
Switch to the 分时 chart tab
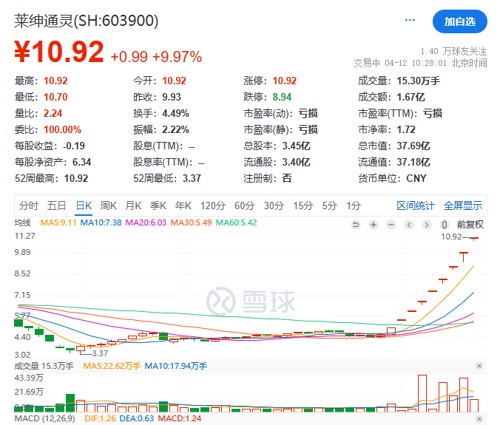click(x=29, y=206)
